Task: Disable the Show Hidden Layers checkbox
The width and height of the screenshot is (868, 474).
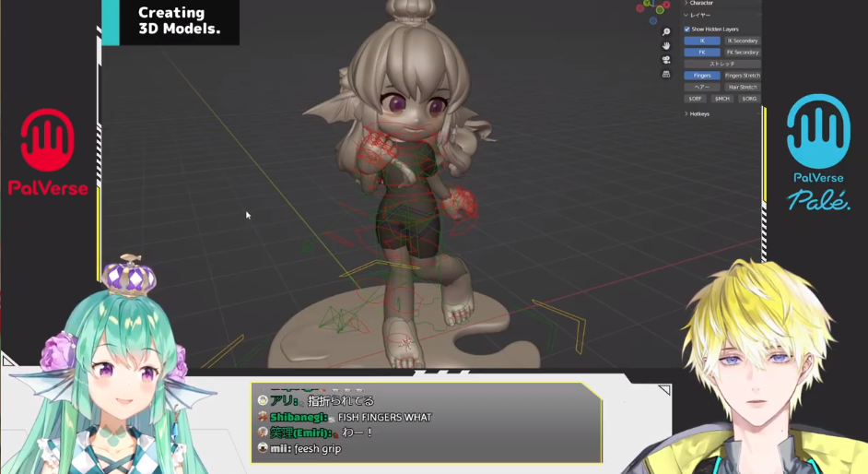Action: [x=687, y=29]
